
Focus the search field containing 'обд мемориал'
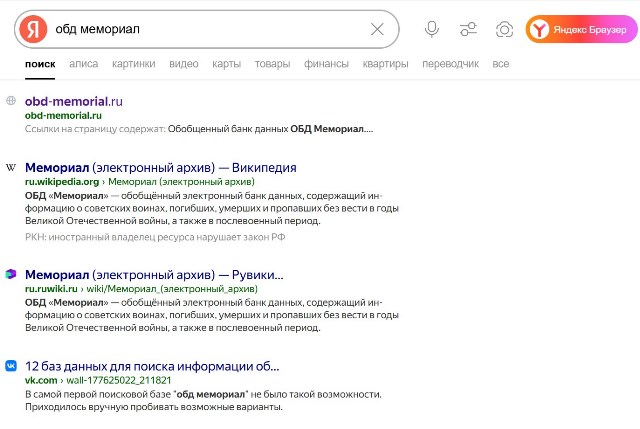[x=208, y=29]
